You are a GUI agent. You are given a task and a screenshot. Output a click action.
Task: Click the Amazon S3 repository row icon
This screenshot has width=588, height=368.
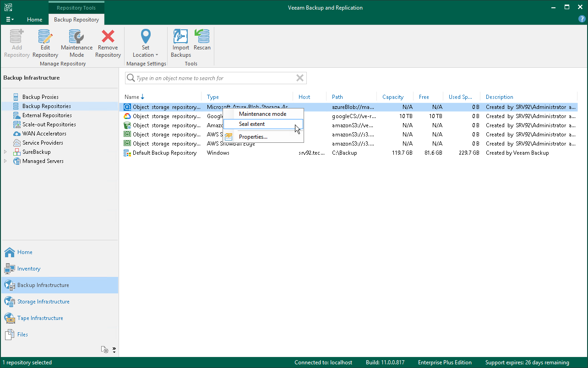click(x=127, y=125)
